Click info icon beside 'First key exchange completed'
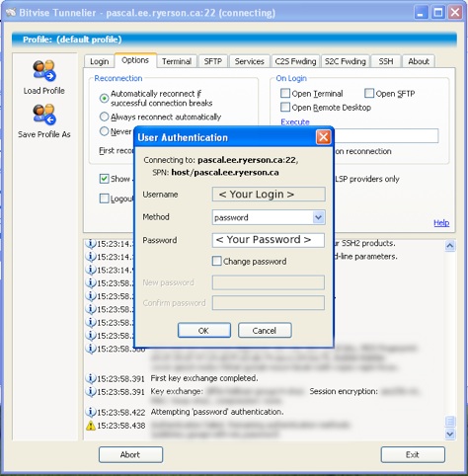Viewport: 468px width, 476px height. (x=91, y=378)
